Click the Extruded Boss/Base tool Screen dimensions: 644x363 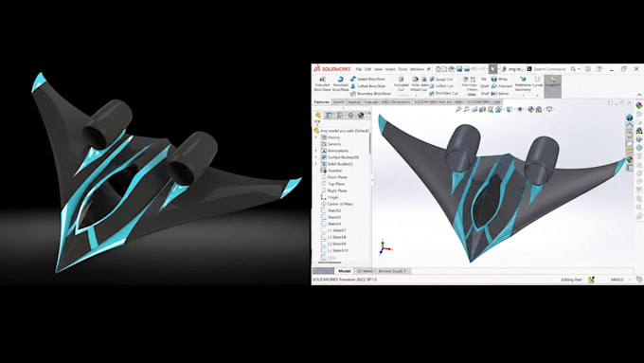coord(322,83)
